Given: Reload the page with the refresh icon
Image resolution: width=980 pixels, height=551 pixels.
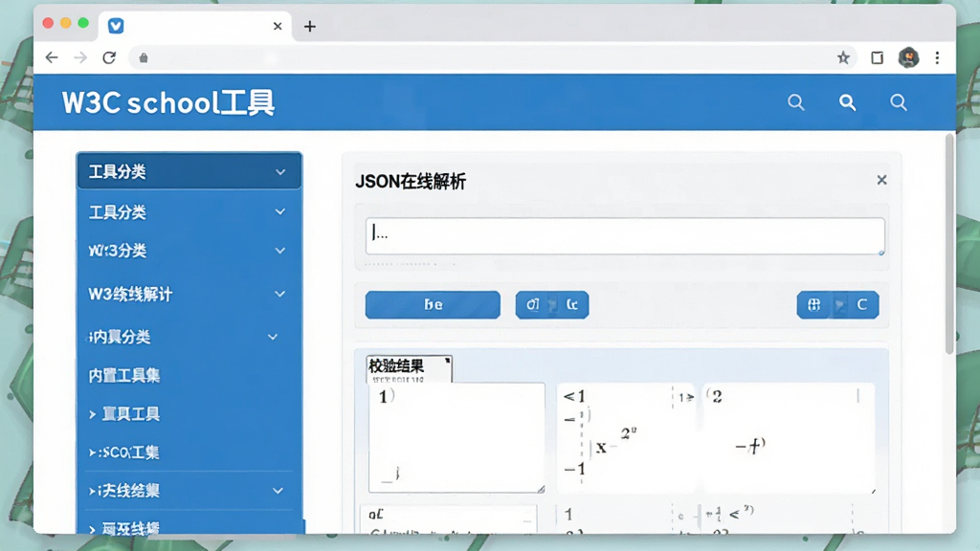Looking at the screenshot, I should coord(109,58).
